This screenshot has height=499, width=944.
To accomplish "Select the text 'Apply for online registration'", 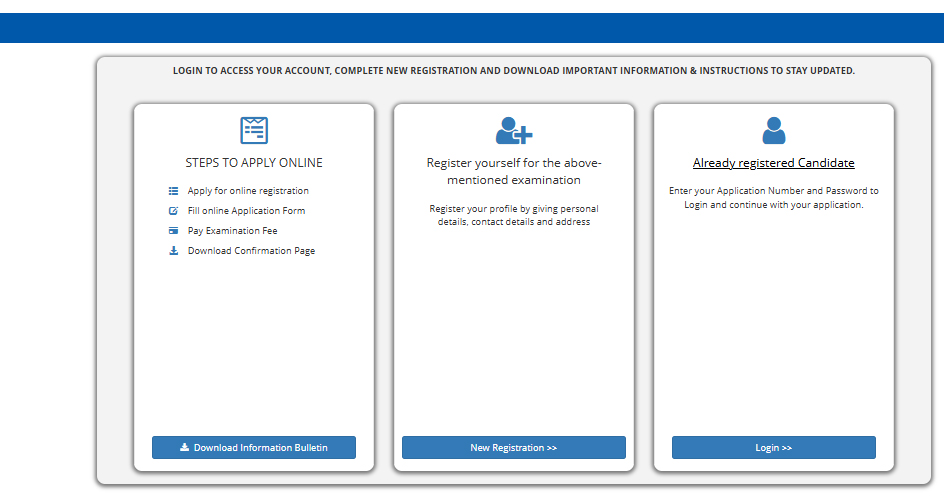I will click(248, 191).
